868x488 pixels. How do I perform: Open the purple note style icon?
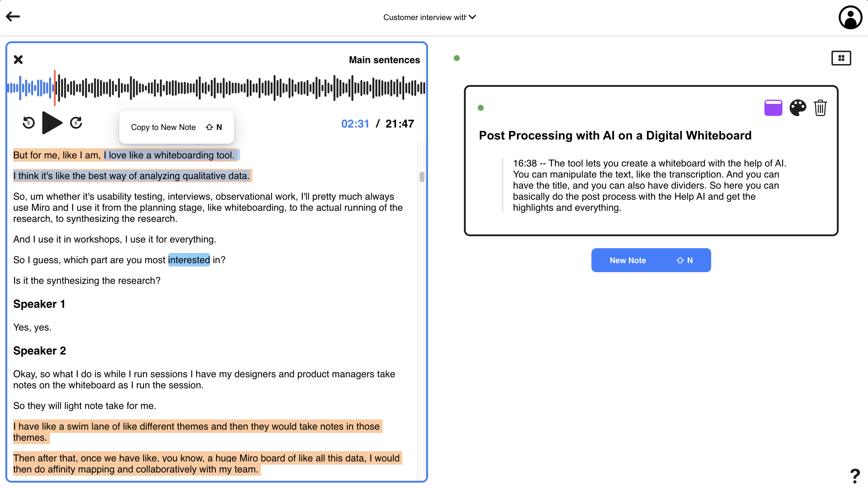click(x=773, y=107)
